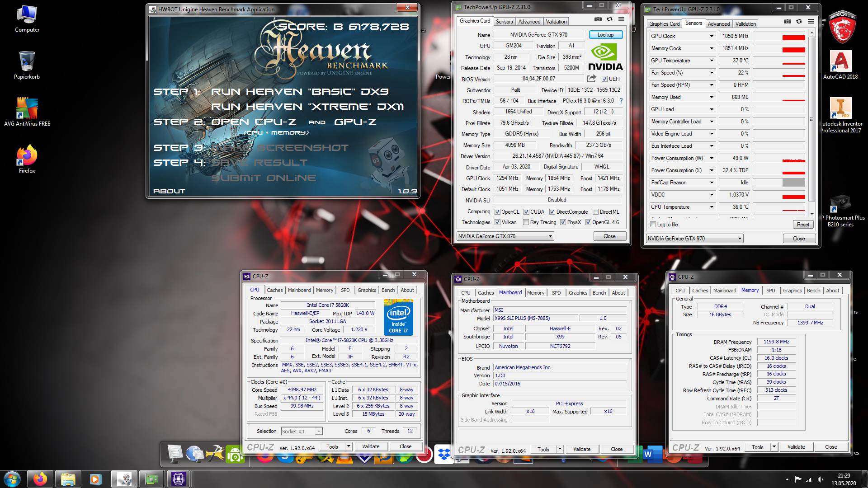Open Autodesk Inventor Professional 2017 shortcut
This screenshot has height=488, width=868.
840,115
